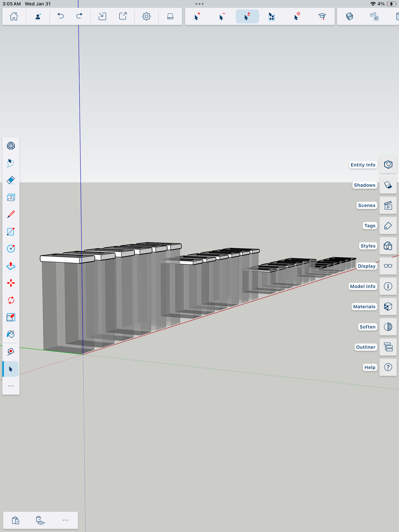Select the Pencil line tool
Screen dimensions: 399x532
[x=11, y=214]
